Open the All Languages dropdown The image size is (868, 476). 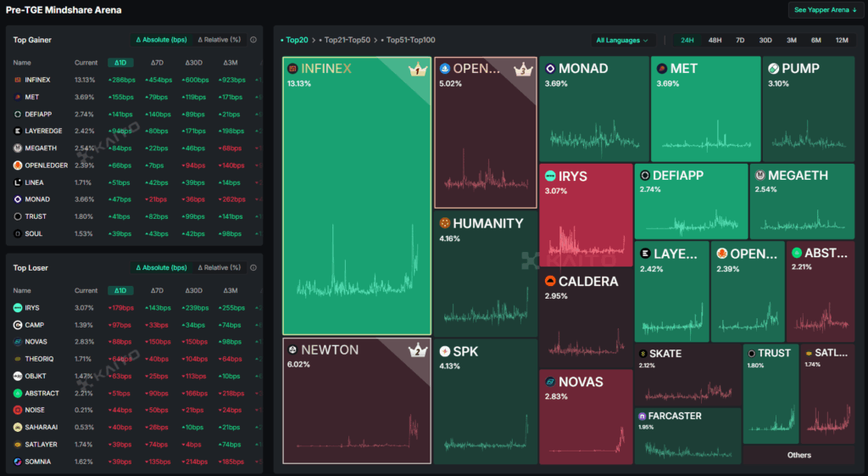click(625, 40)
